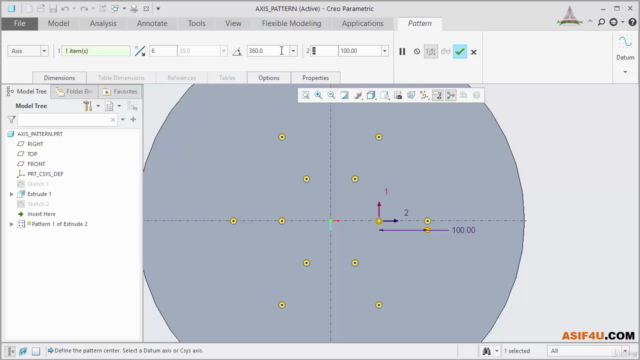Viewport: 640px width, 360px height.
Task: Click the Open file icon
Action: 41,9
